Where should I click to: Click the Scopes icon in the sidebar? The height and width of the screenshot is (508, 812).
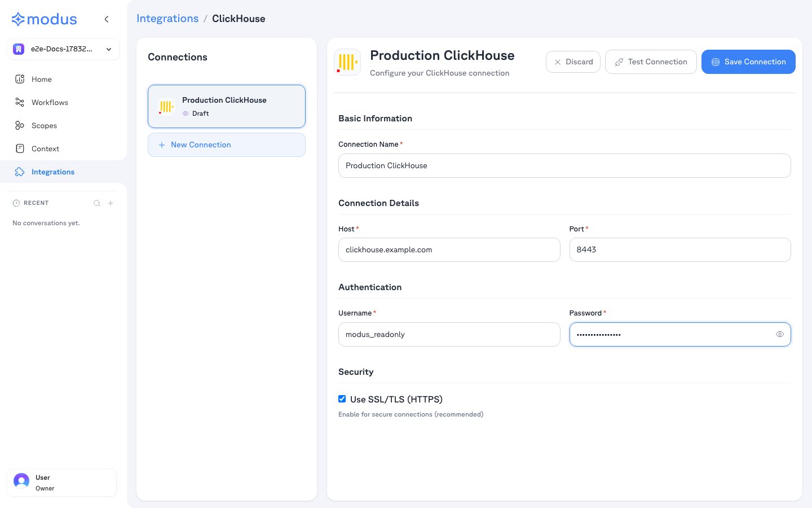[20, 125]
